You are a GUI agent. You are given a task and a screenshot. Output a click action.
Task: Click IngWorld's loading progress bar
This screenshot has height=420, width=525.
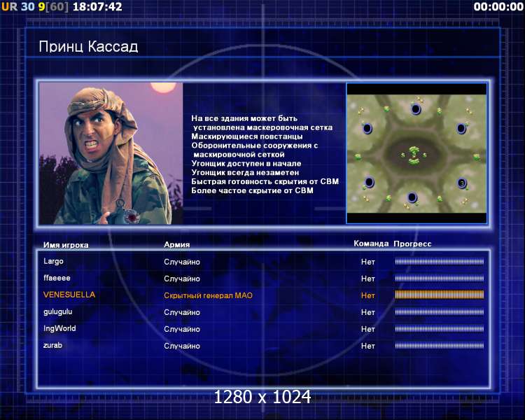[440, 328]
